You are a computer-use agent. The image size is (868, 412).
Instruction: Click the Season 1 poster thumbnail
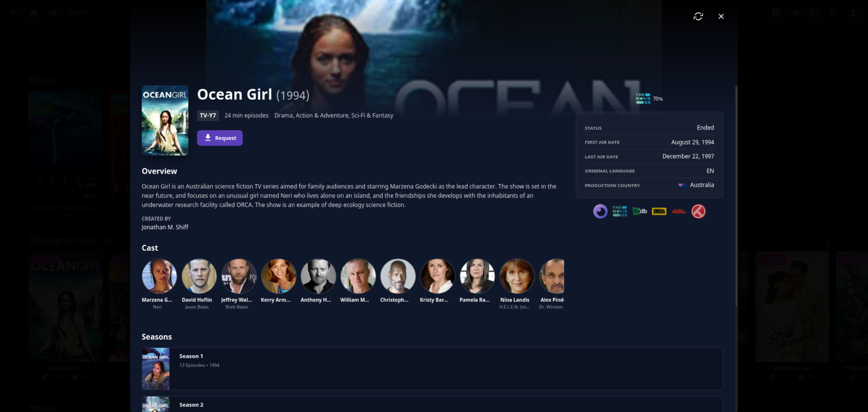click(156, 369)
